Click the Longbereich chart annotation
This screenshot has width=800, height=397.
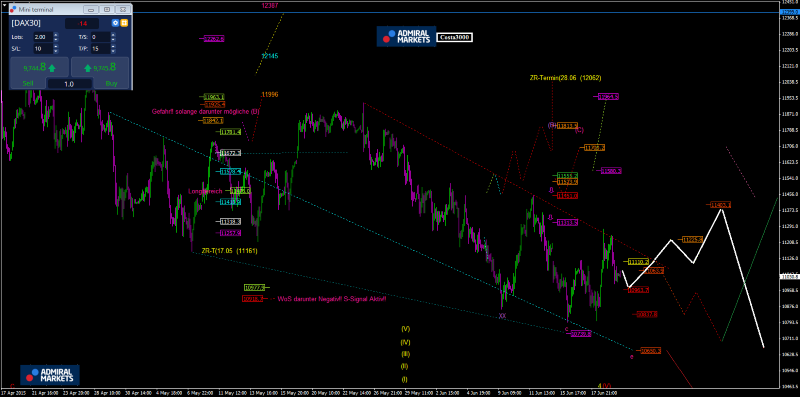point(205,191)
